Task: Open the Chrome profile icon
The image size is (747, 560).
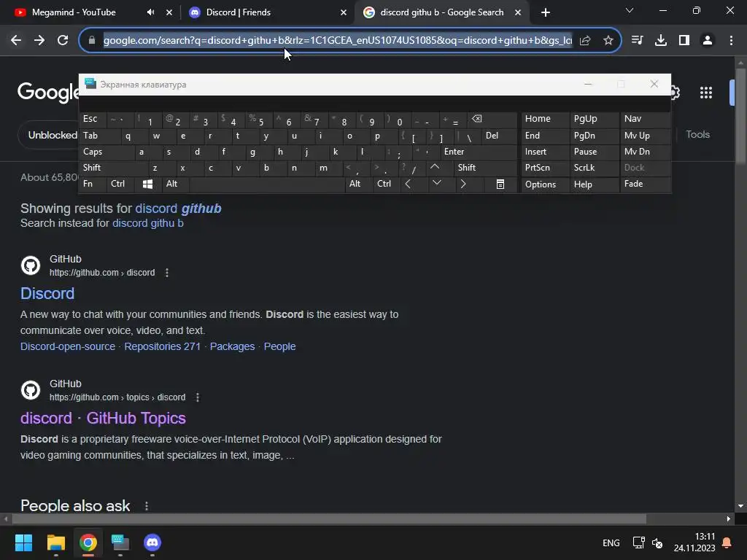Action: [708, 41]
